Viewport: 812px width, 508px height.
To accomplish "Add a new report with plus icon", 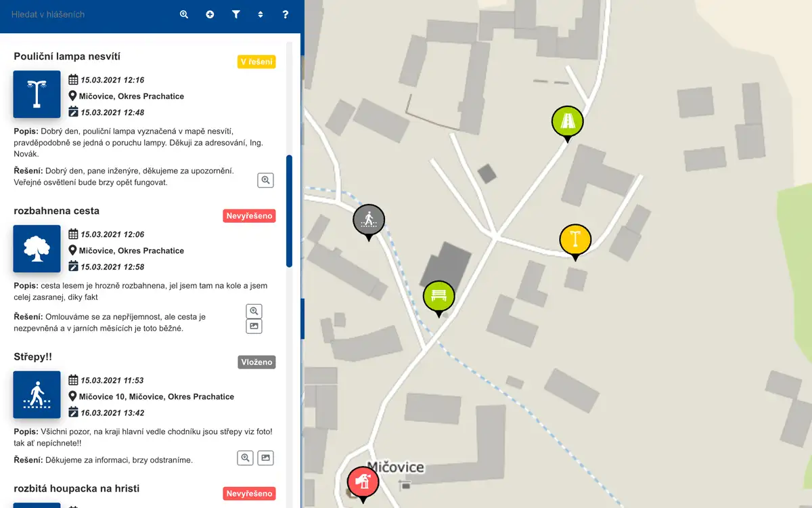I will 210,14.
